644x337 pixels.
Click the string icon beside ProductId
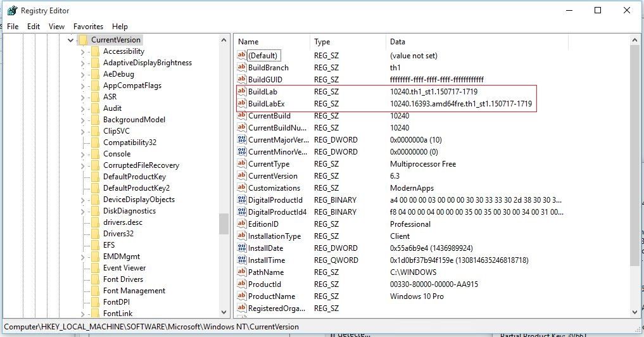tap(242, 284)
